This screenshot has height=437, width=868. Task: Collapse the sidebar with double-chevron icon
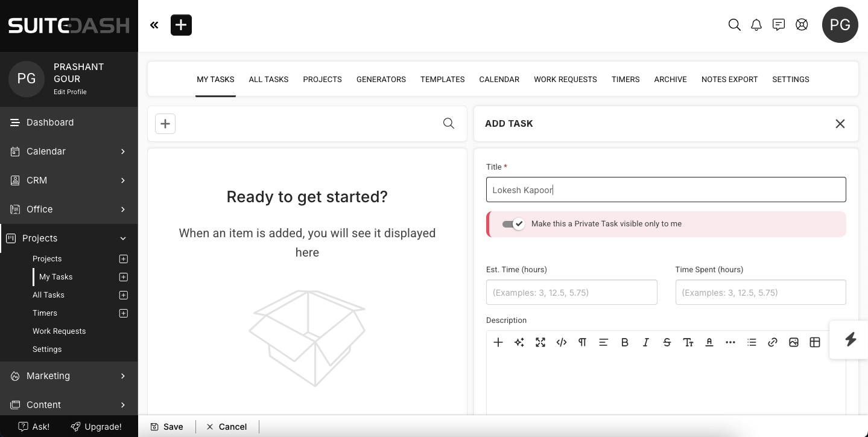pos(154,25)
